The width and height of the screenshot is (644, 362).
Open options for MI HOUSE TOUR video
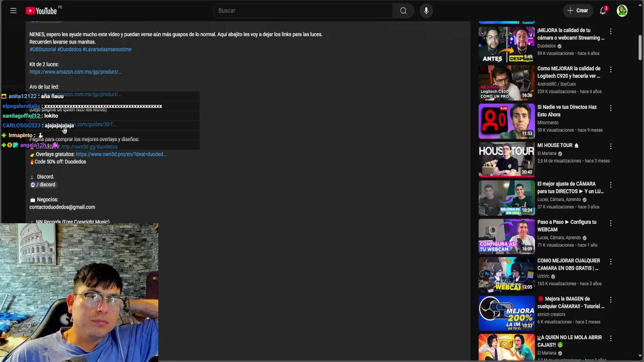coord(611,146)
